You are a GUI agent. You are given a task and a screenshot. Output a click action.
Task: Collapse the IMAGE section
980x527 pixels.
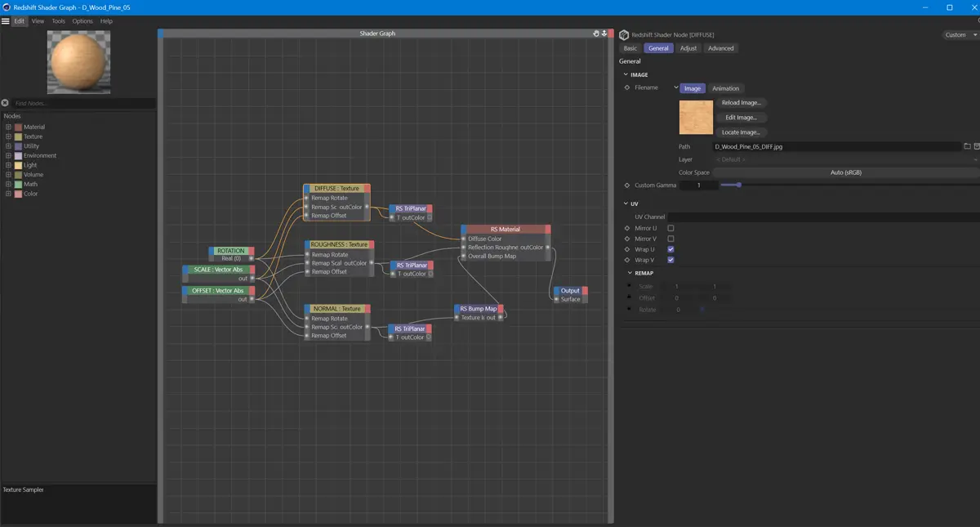pyautogui.click(x=626, y=74)
